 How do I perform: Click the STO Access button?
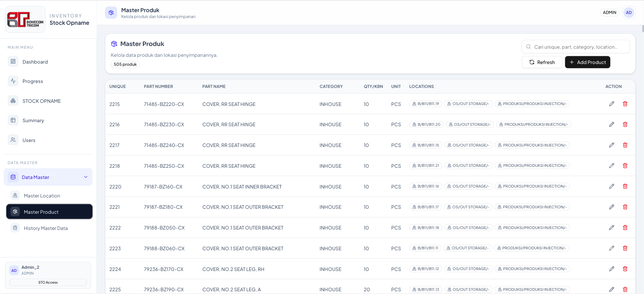(x=48, y=282)
